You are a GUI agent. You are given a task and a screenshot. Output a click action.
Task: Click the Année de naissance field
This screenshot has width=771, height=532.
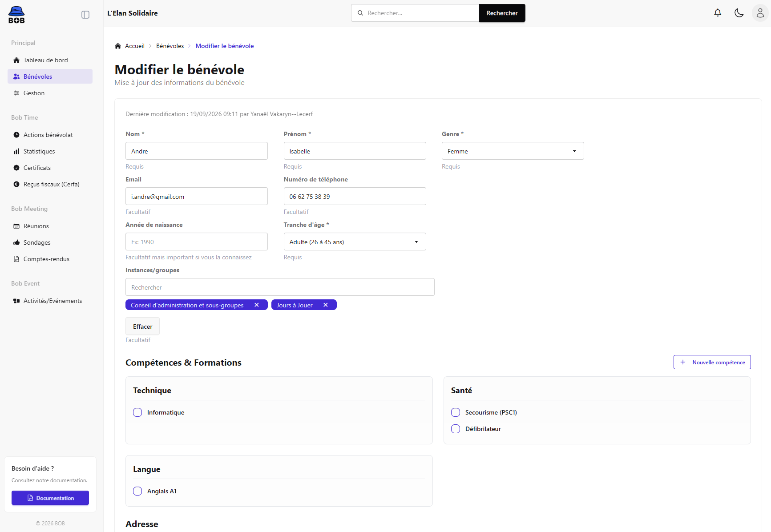point(197,242)
